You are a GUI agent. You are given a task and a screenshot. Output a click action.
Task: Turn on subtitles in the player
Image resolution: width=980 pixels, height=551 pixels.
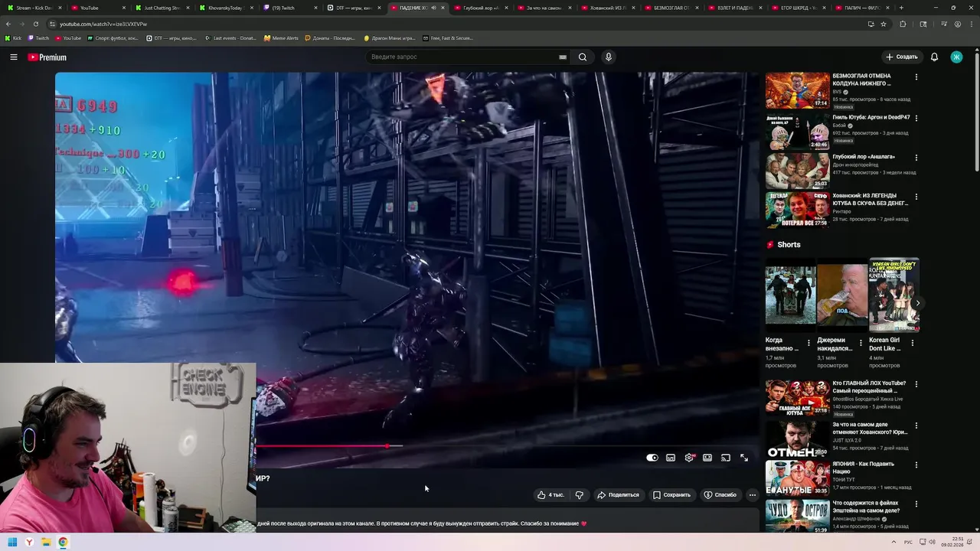(671, 458)
